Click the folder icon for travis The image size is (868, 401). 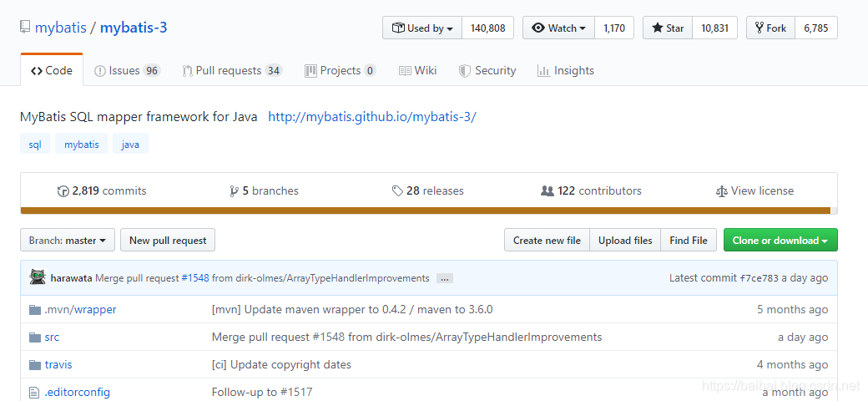(35, 365)
